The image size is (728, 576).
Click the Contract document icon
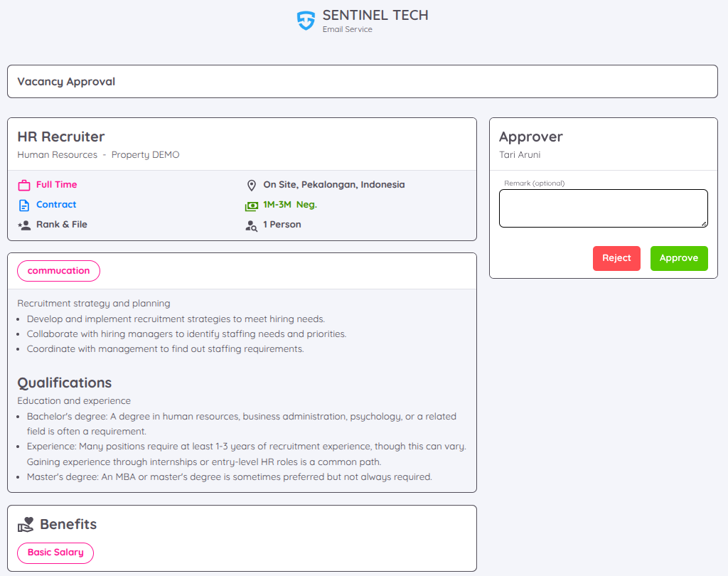(24, 206)
